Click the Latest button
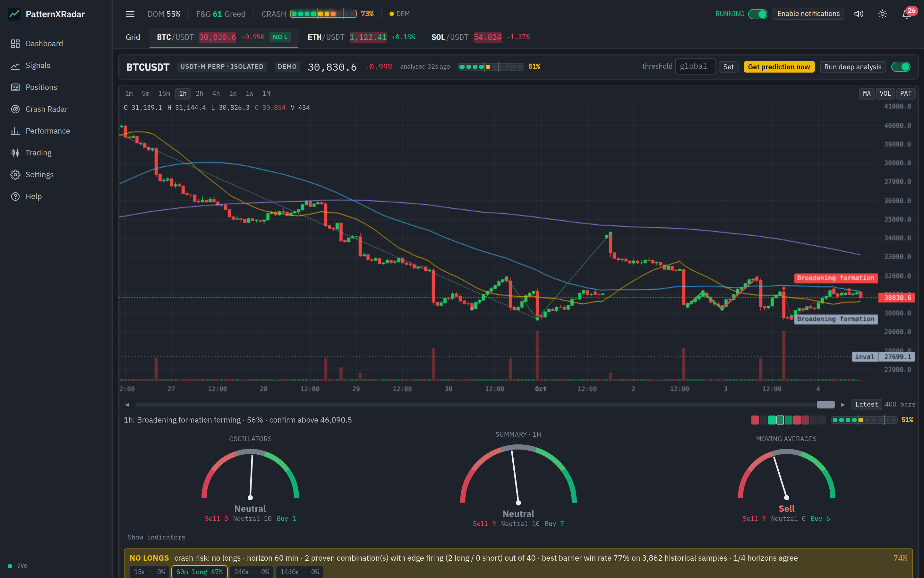Viewport: 924px width, 578px height. coord(866,405)
